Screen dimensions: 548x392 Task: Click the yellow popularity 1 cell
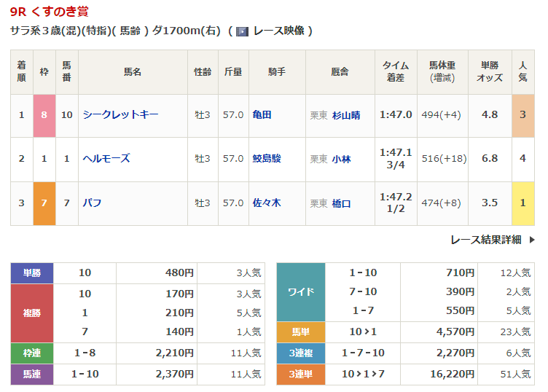point(522,203)
